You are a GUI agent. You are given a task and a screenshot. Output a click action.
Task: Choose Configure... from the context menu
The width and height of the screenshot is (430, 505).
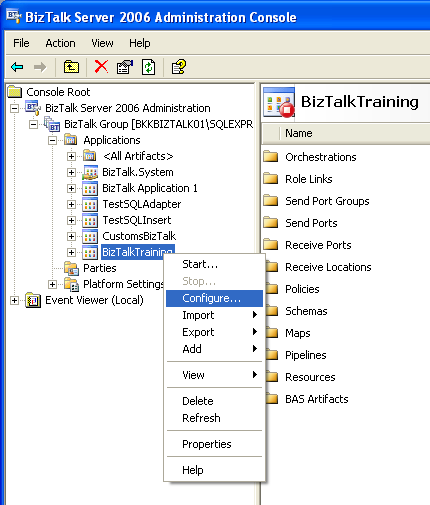tap(214, 298)
